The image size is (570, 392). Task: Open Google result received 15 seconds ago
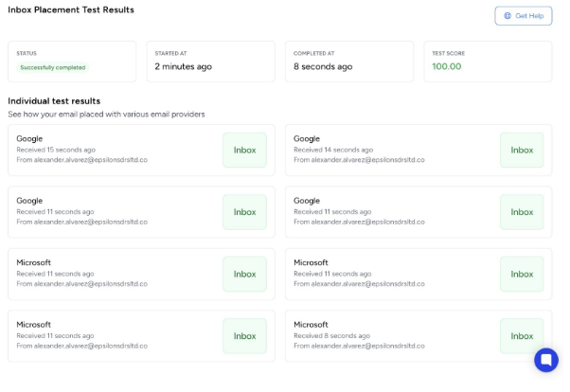[x=114, y=150]
